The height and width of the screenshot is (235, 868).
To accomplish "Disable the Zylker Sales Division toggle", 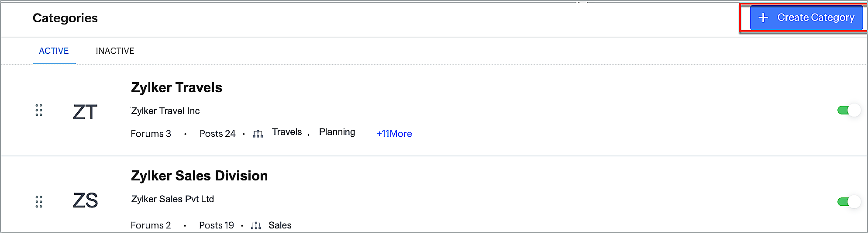I will [848, 201].
